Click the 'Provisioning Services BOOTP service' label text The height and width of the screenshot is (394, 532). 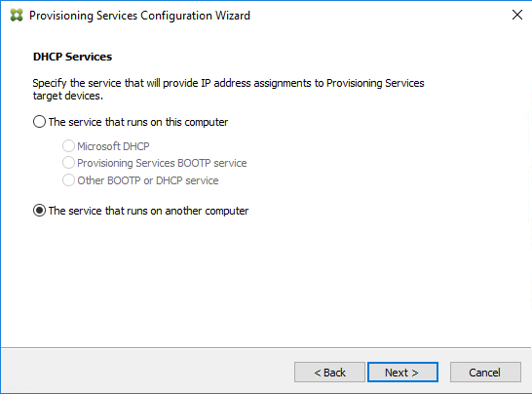click(162, 163)
